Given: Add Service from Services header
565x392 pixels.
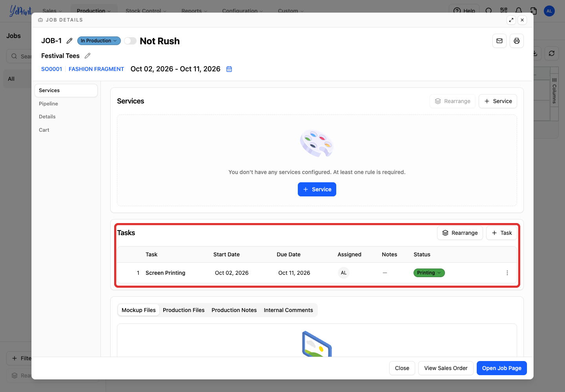Looking at the screenshot, I should click(498, 101).
